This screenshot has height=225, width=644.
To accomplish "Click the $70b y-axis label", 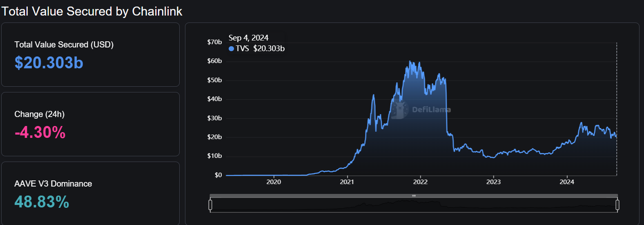I will tap(214, 42).
